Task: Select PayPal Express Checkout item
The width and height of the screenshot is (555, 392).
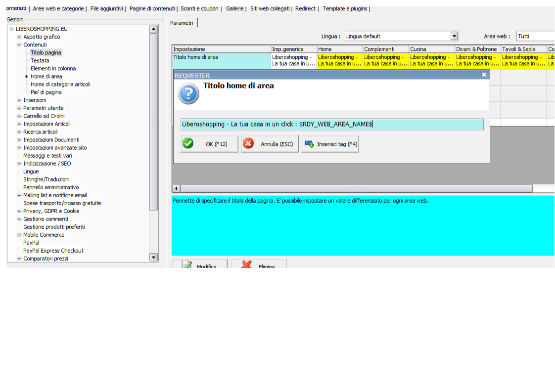Action: 53,251
